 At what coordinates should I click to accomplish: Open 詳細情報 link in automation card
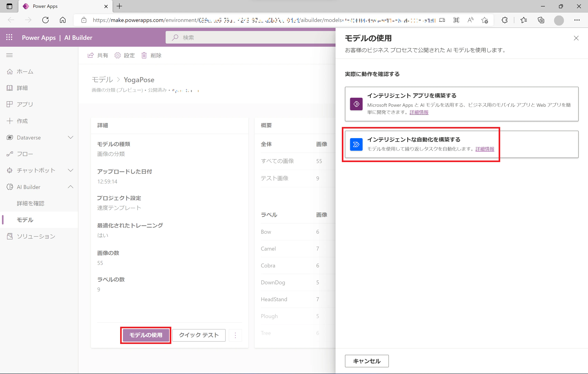pos(485,149)
